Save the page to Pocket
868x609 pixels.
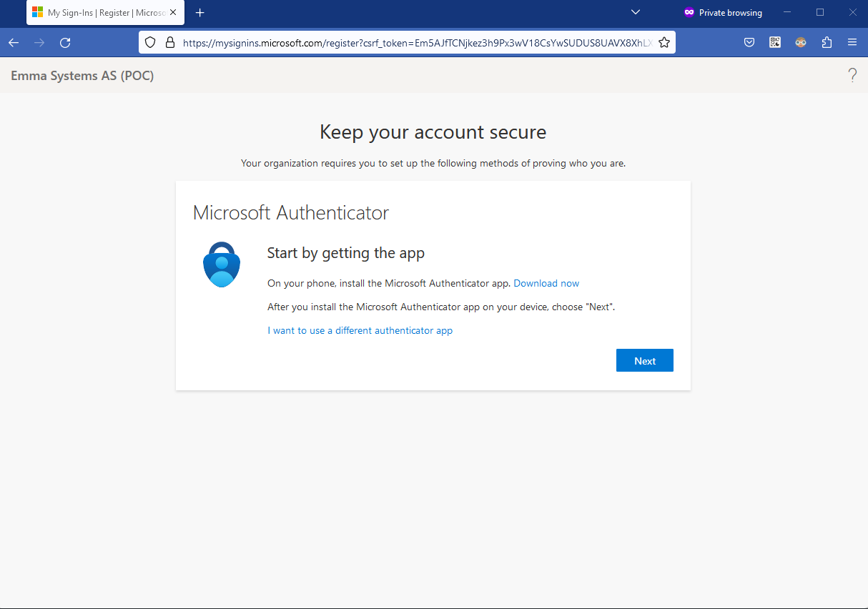tap(749, 42)
